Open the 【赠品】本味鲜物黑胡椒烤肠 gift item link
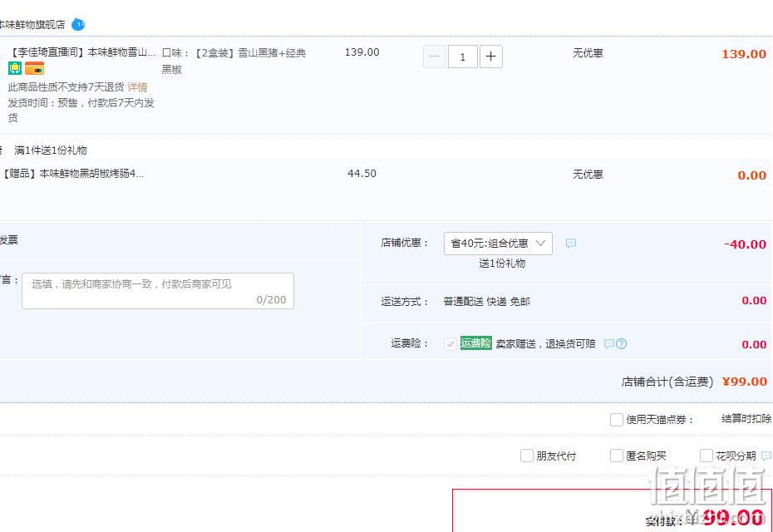 pyautogui.click(x=72, y=174)
